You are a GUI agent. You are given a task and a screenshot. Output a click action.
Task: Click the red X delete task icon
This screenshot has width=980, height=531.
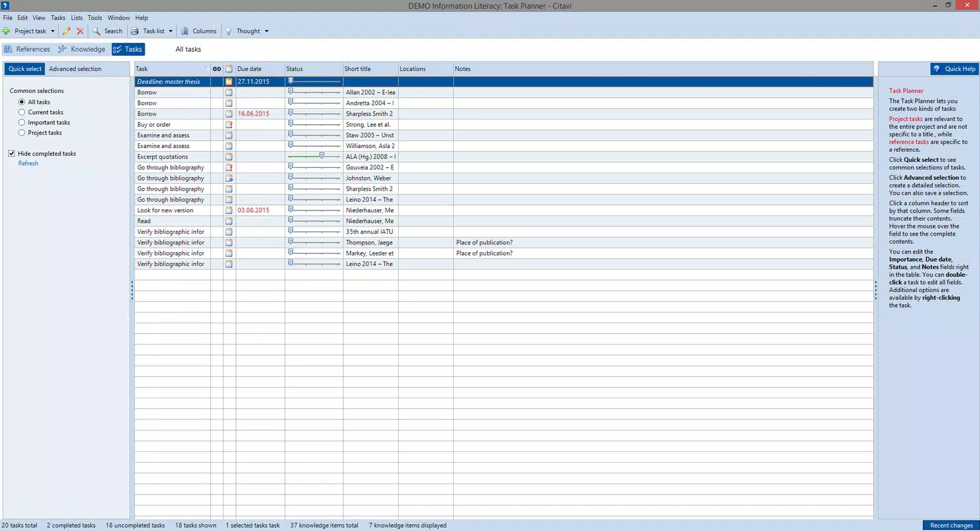click(80, 31)
